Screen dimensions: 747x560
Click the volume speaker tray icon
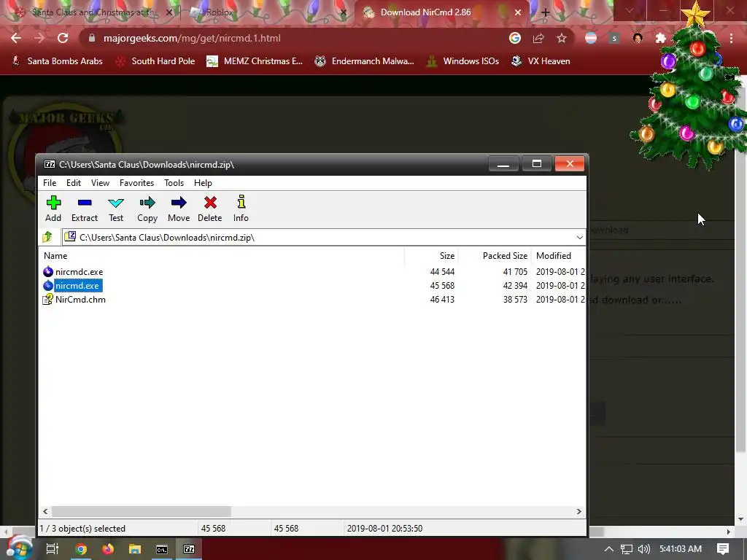tap(643, 549)
